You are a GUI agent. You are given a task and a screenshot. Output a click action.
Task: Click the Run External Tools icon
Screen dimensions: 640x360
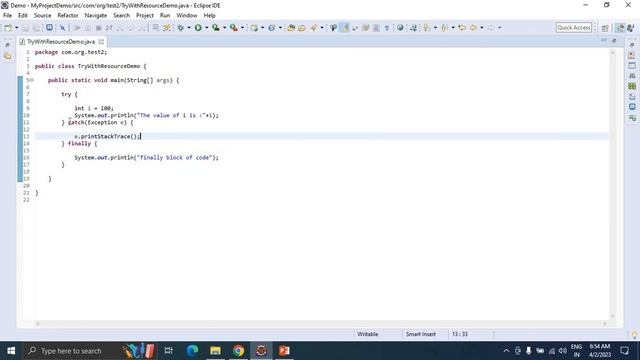(x=233, y=28)
